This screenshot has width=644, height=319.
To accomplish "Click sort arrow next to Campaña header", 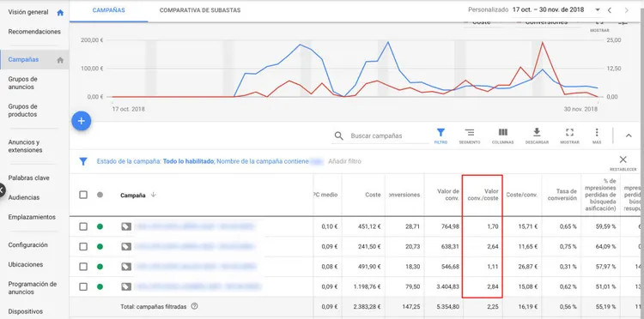I will (153, 195).
